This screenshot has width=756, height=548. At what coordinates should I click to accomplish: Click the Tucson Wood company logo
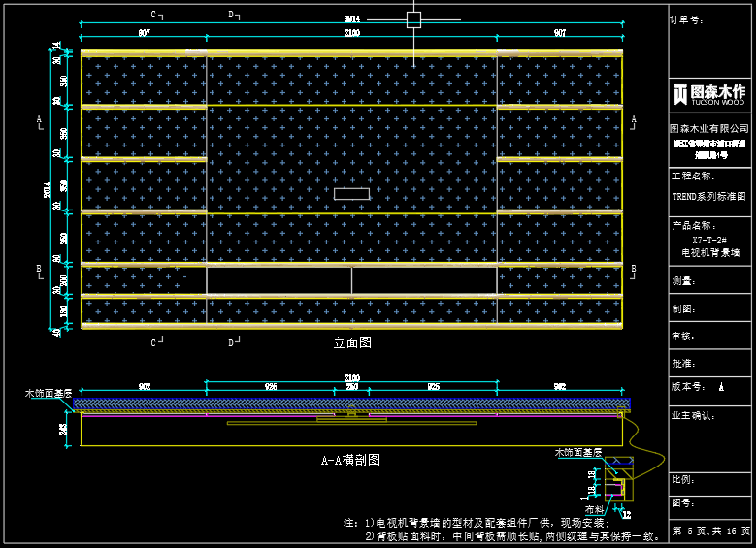coord(709,94)
